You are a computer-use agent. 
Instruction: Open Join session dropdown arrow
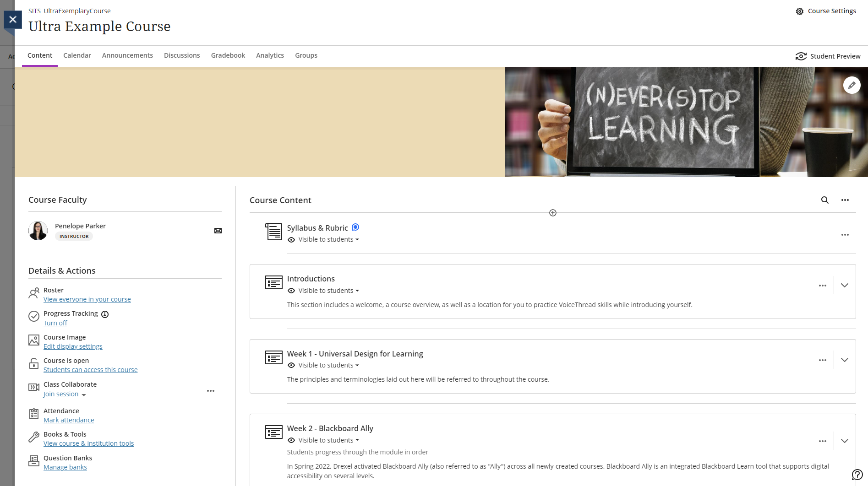pyautogui.click(x=83, y=395)
